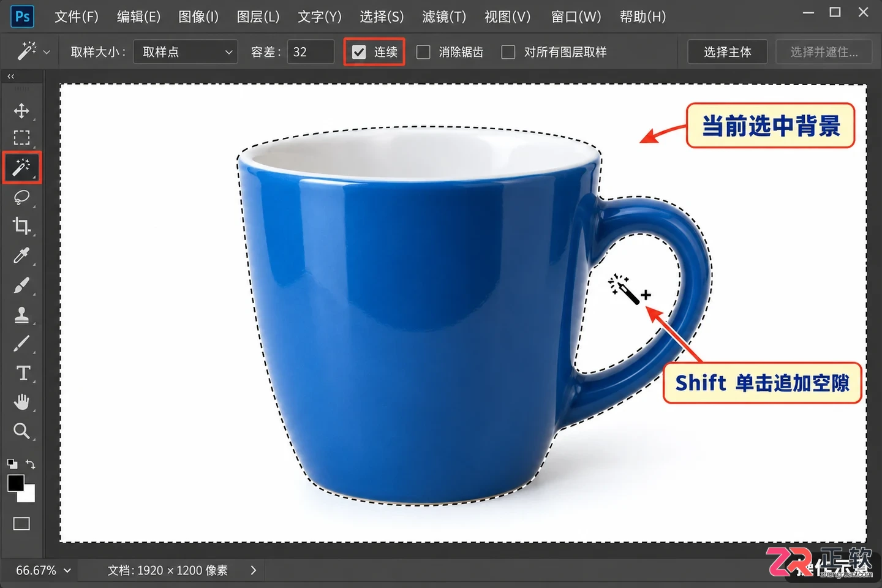Open the 视图(V) menu

508,17
